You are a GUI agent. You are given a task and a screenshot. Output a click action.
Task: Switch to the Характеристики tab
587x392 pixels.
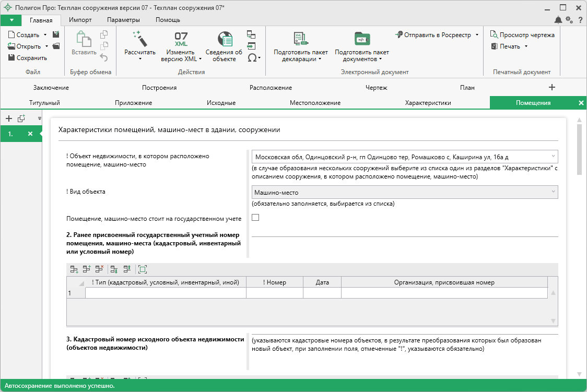[428, 103]
